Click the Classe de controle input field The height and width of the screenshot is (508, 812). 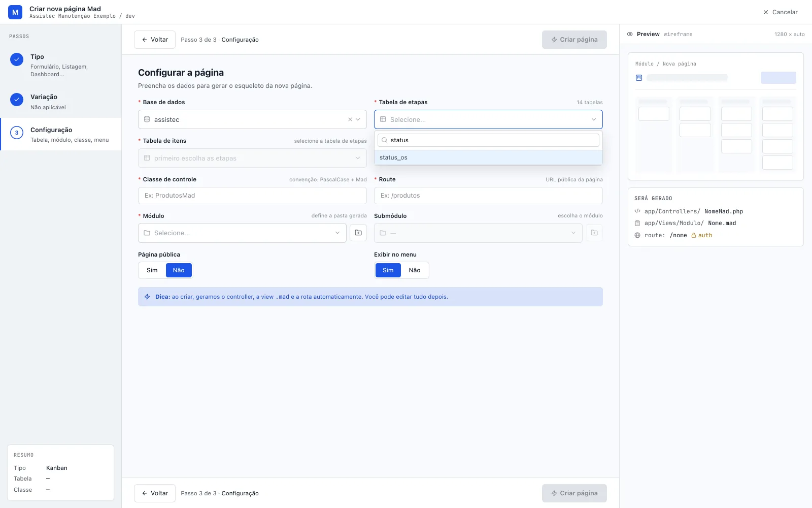tap(252, 196)
